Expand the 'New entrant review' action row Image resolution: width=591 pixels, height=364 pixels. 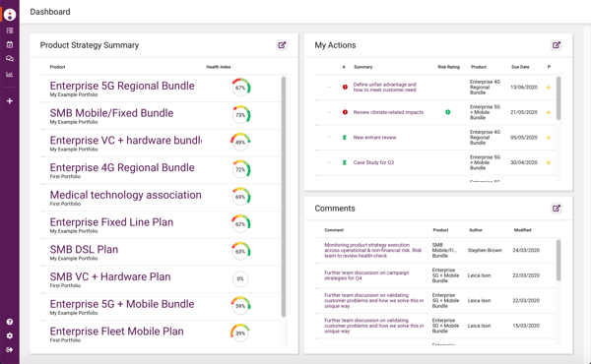pyautogui.click(x=329, y=138)
